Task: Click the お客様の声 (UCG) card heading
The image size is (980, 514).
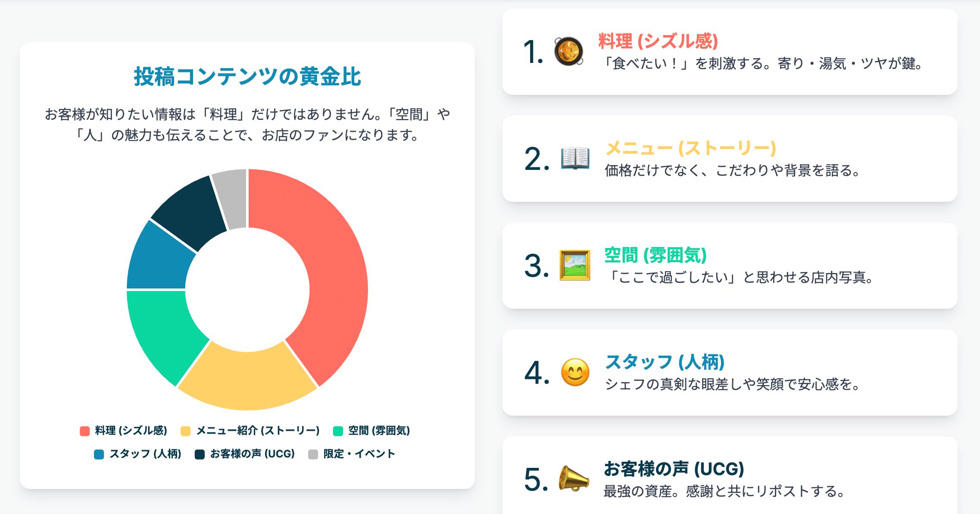Action: (x=674, y=469)
